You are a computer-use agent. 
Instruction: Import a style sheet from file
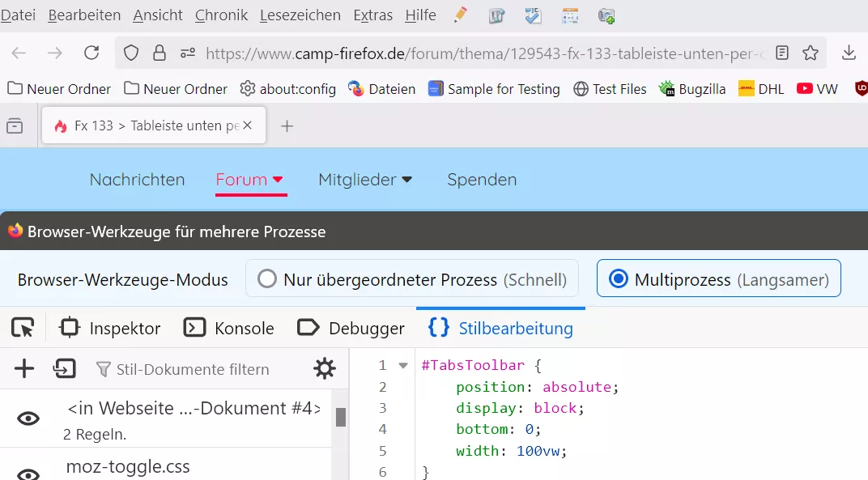[64, 369]
